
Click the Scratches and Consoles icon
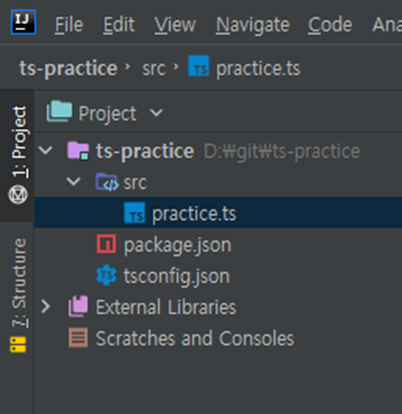point(78,337)
